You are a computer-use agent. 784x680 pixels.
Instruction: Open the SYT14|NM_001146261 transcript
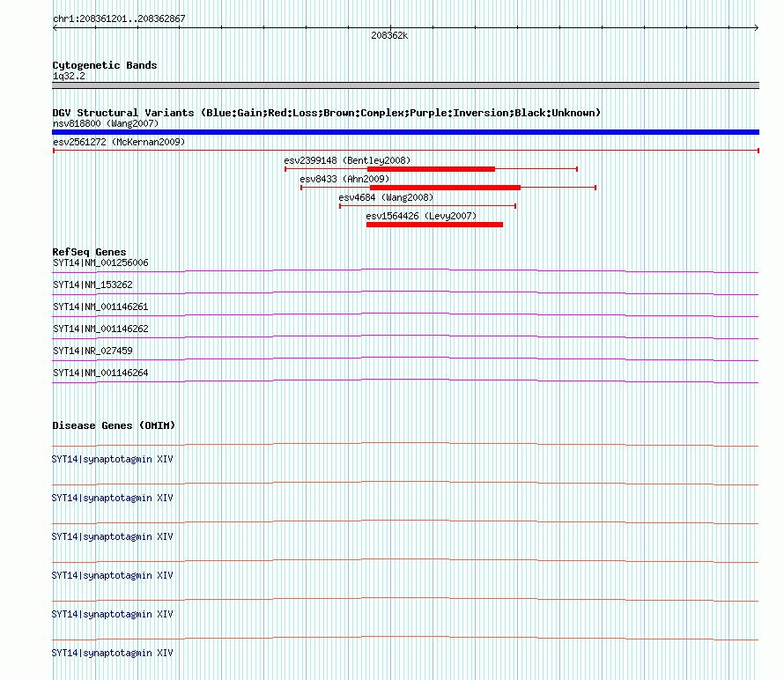tap(100, 307)
